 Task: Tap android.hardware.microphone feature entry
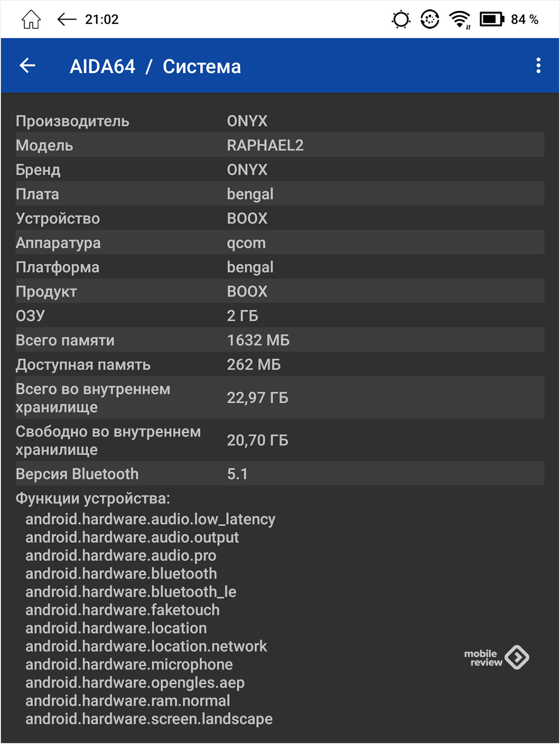129,664
